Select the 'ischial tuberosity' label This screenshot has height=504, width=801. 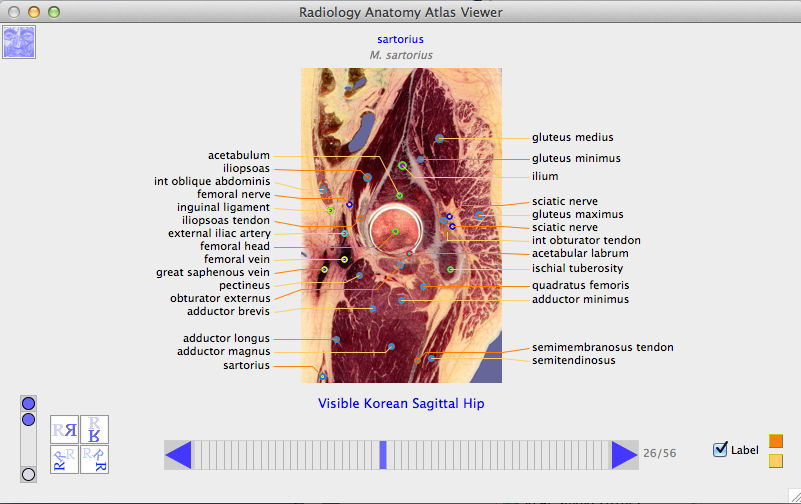tap(577, 268)
